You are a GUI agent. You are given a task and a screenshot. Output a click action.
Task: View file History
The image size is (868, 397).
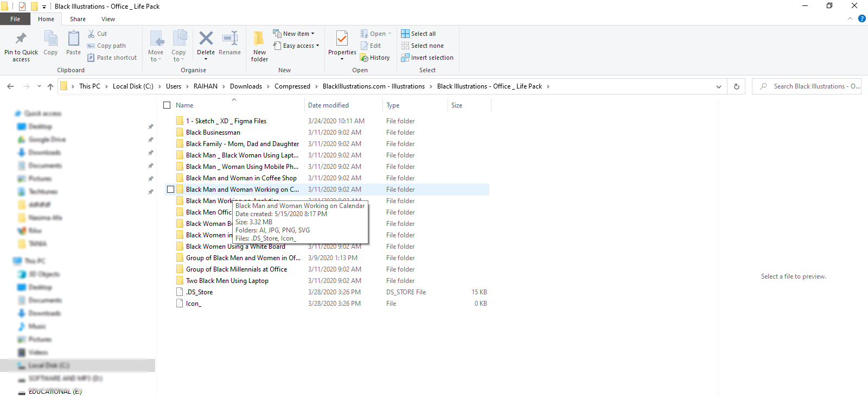click(375, 58)
